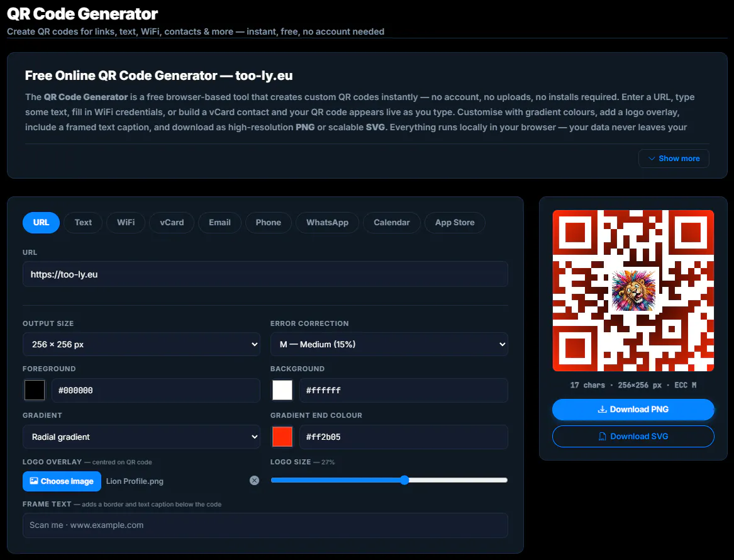This screenshot has width=734, height=560.
Task: Click the lion logo inside the QR code
Action: pos(633,290)
